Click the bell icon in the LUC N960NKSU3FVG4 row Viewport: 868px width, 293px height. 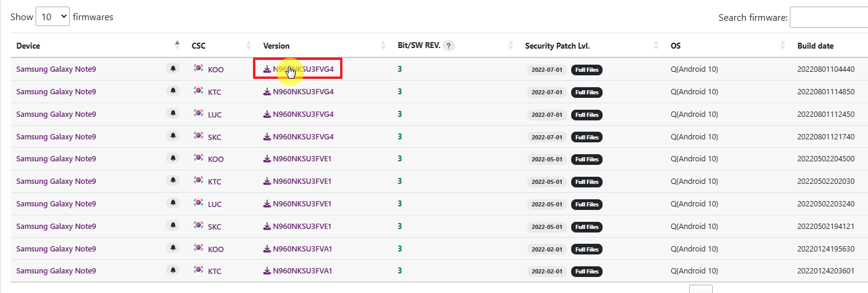(173, 114)
